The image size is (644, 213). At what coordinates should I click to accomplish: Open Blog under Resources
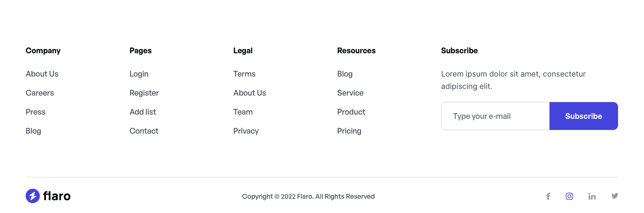[345, 74]
